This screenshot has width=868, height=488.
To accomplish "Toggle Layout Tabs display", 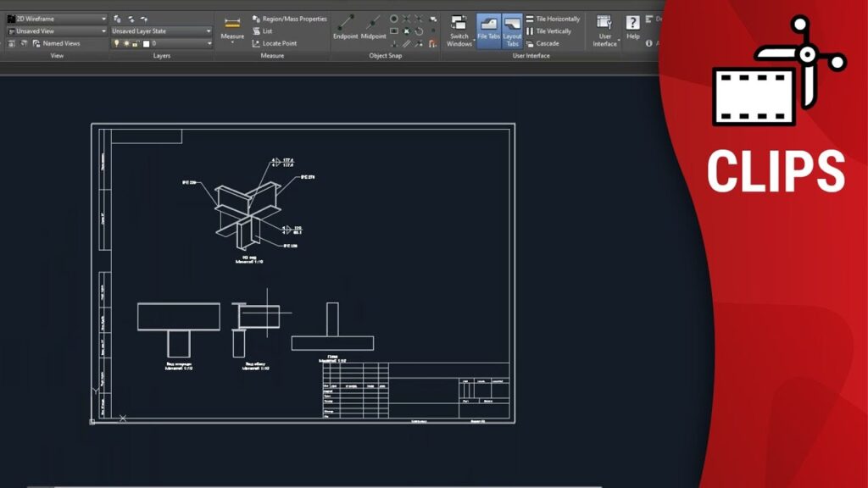I will tap(512, 30).
